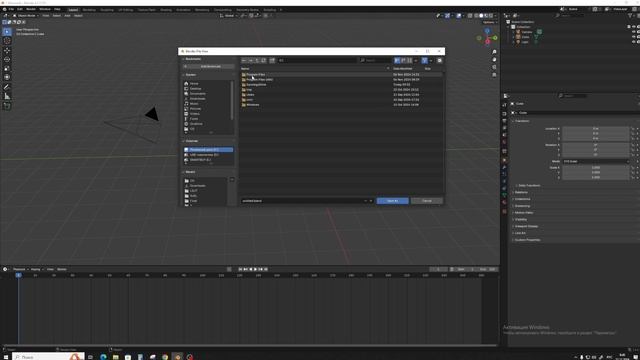
Task: Open the rotation Mode XYZ Euler dropdown
Action: point(596,162)
